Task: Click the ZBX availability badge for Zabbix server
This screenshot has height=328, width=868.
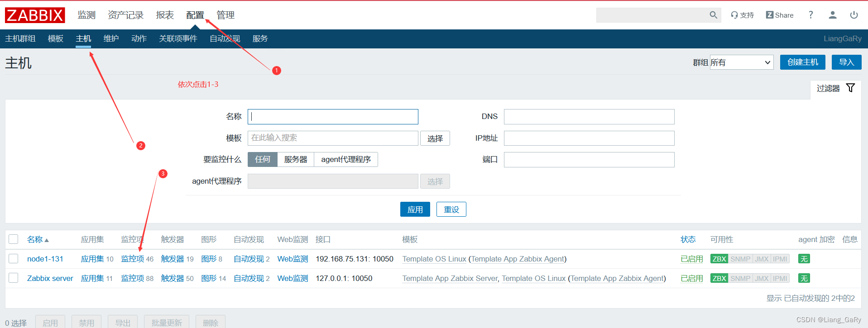Action: 719,278
